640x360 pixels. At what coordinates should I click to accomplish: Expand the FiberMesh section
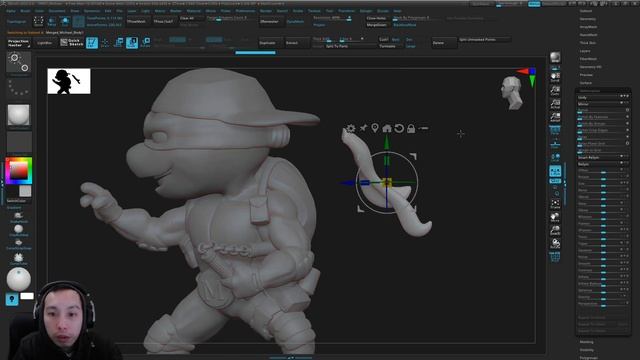tap(588, 59)
